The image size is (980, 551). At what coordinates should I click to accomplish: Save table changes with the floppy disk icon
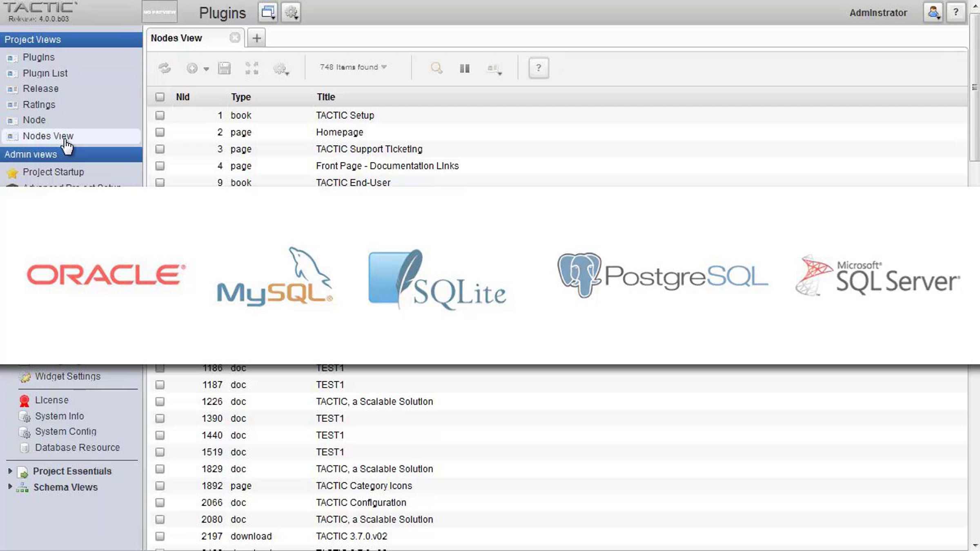pos(224,68)
